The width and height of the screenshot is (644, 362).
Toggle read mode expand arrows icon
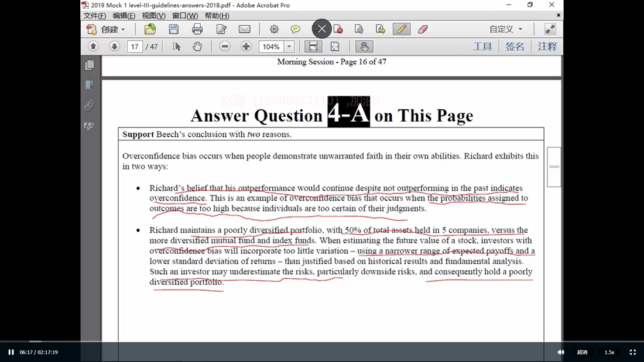[550, 29]
